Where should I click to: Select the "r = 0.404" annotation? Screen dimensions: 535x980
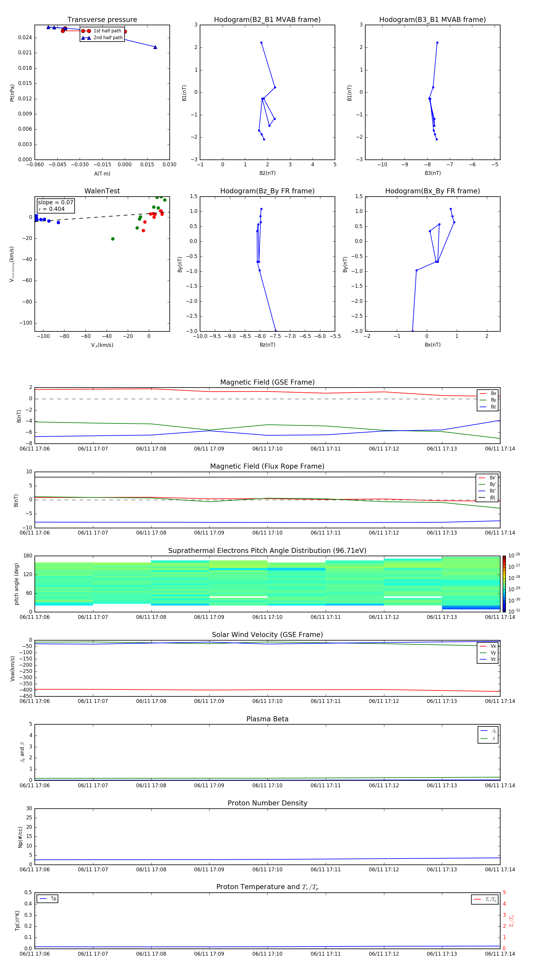[x=51, y=209]
